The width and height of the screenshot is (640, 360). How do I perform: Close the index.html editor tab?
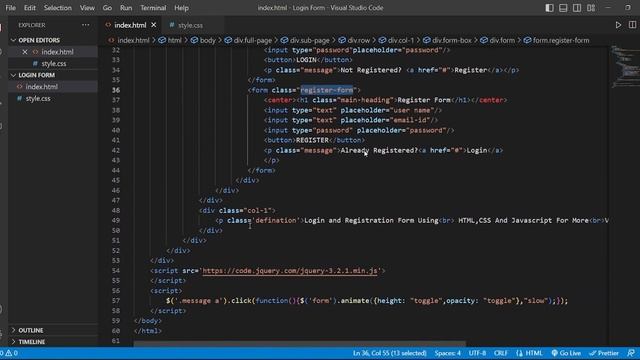(x=153, y=25)
